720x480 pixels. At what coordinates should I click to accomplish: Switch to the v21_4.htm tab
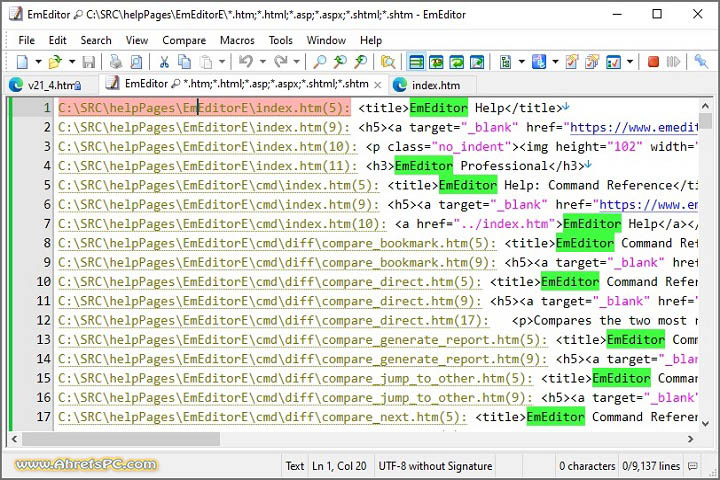point(51,85)
